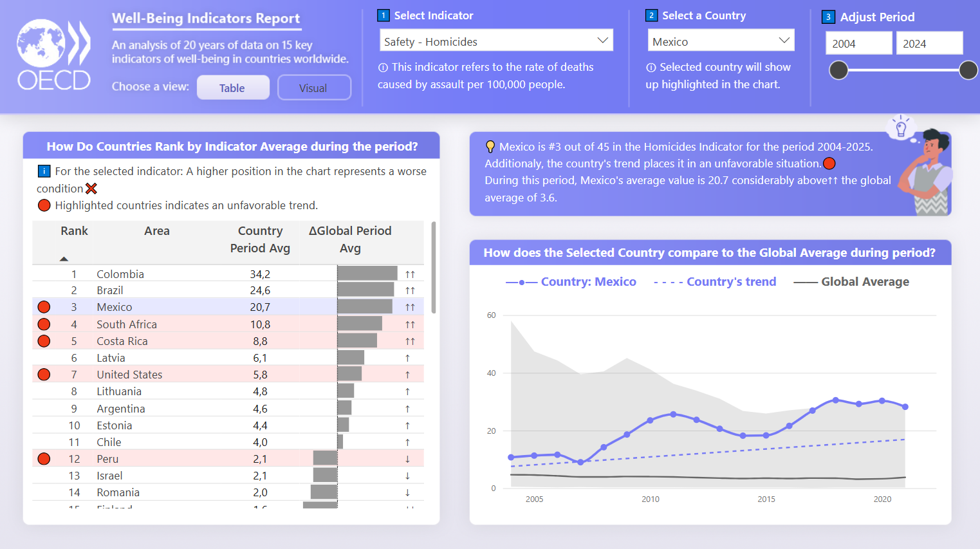The height and width of the screenshot is (549, 980).
Task: Click the step 1 number badge
Action: (384, 15)
